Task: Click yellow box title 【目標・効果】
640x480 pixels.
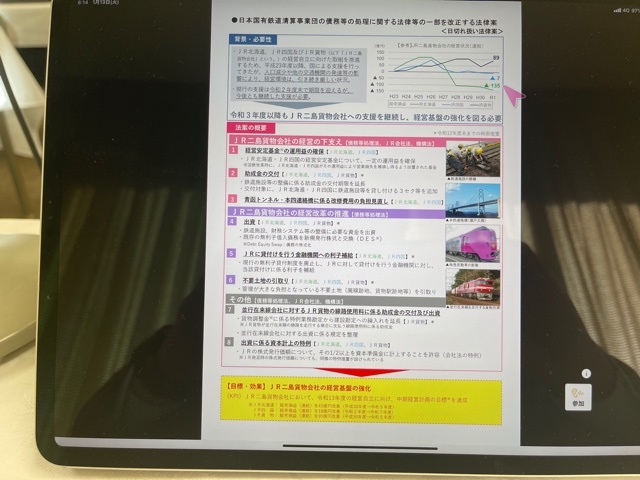Action: tap(244, 387)
